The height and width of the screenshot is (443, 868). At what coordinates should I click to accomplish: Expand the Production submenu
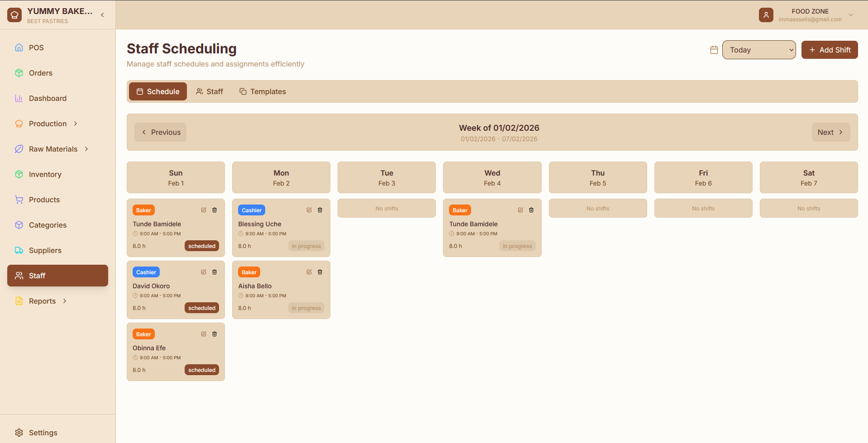point(76,124)
